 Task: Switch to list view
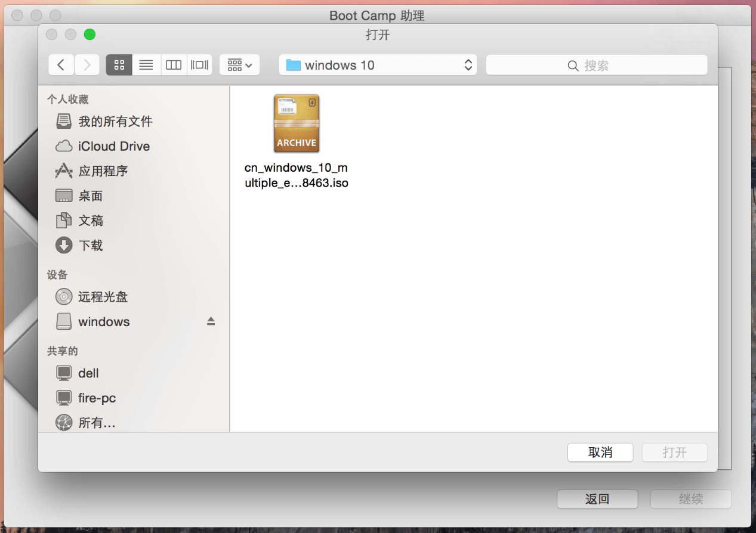coord(146,65)
